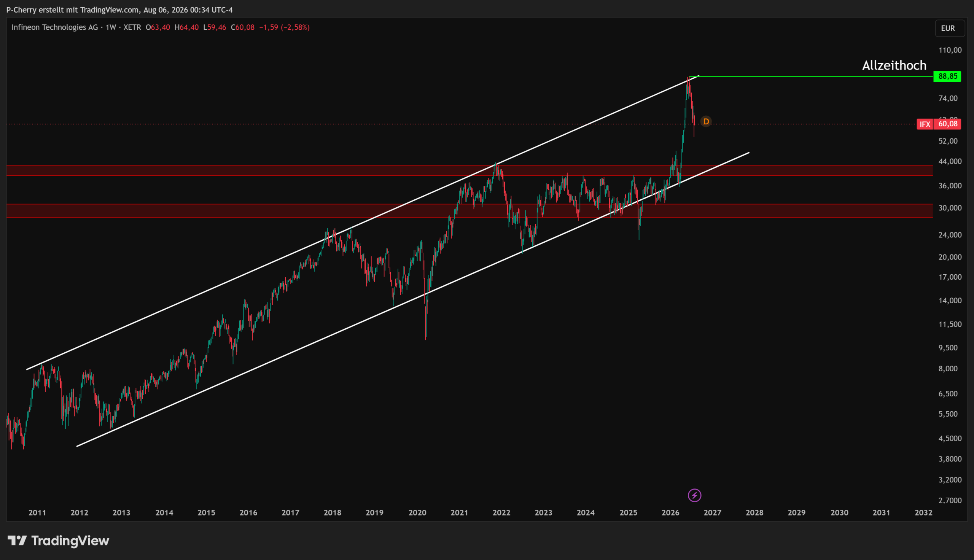Click the high value H64,40

click(186, 27)
